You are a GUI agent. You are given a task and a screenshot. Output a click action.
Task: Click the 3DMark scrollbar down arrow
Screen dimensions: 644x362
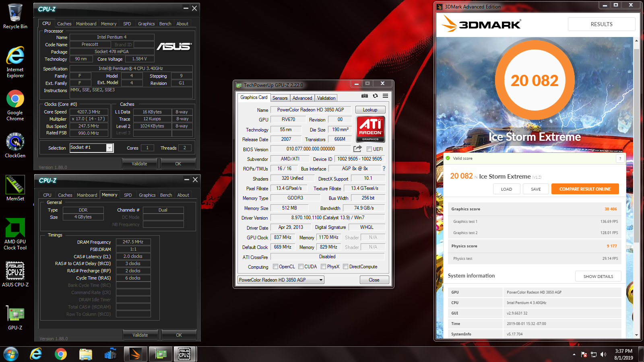pos(636,335)
